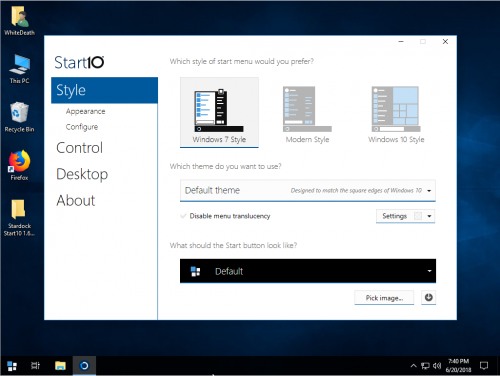Click the download button next to Pick image
The height and width of the screenshot is (376, 500).
click(x=429, y=297)
